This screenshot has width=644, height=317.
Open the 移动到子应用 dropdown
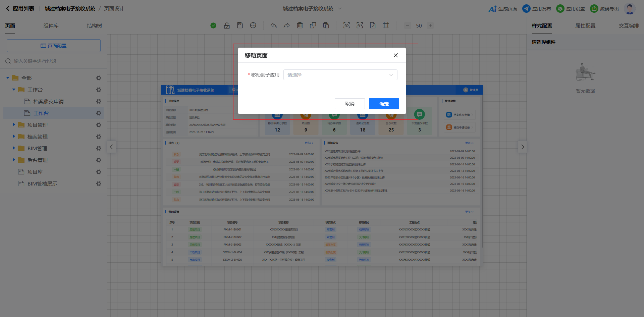pyautogui.click(x=340, y=75)
